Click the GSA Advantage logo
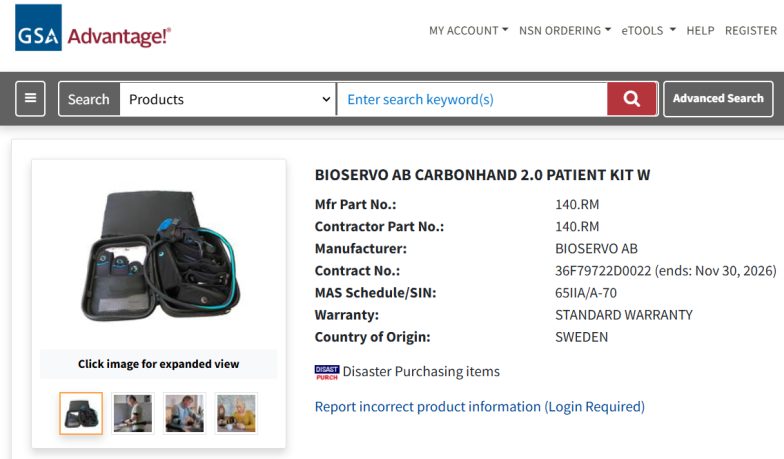Screen dimensions: 784x459 point(93,29)
